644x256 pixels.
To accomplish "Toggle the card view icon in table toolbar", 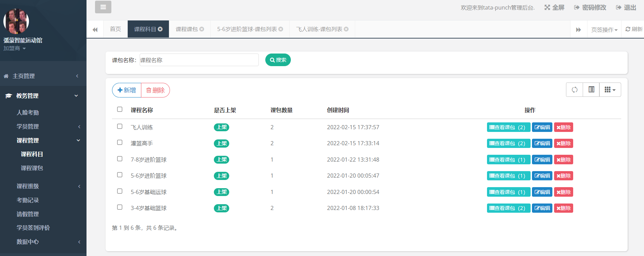I will (591, 90).
